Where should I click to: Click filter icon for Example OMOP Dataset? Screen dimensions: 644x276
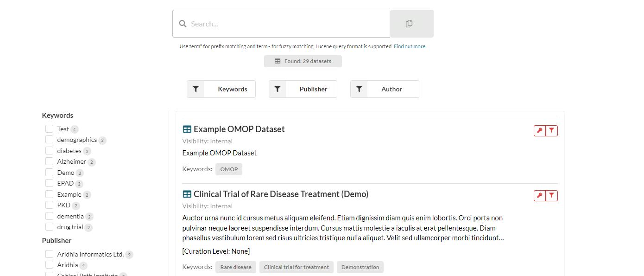(552, 131)
